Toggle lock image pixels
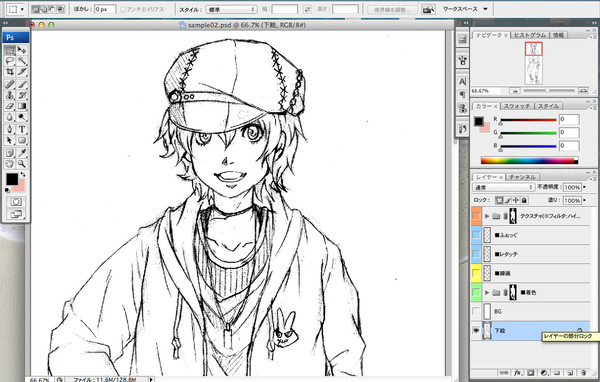Image resolution: width=600 pixels, height=382 pixels. coord(507,200)
